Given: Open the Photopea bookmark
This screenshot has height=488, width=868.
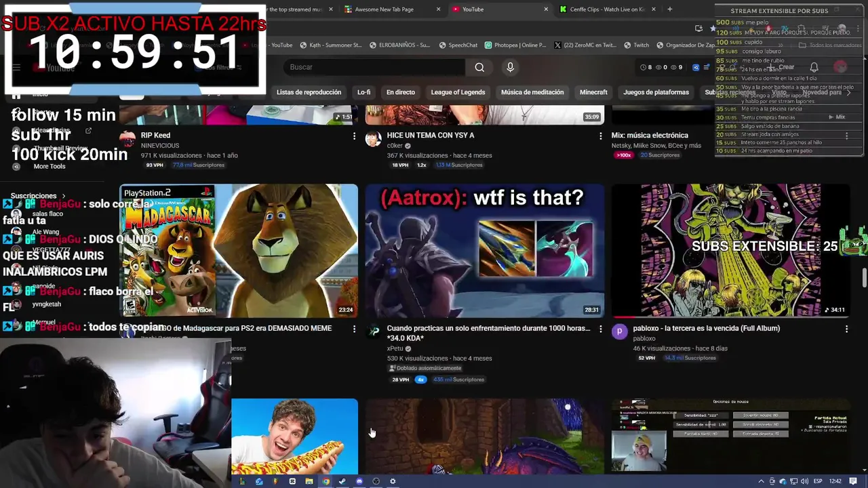Looking at the screenshot, I should coord(515,45).
